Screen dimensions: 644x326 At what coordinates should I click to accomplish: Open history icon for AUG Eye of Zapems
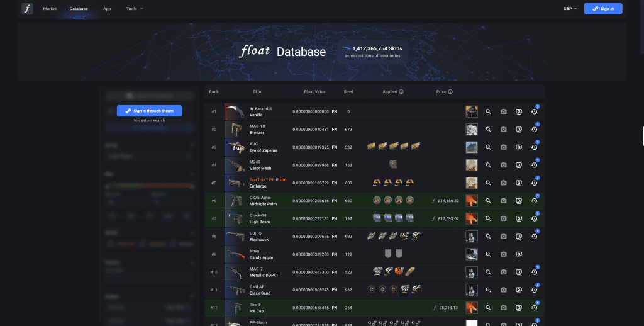point(535,147)
